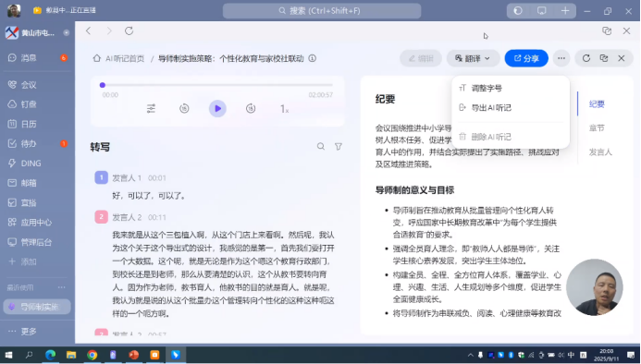Go to AI听记首页 breadcrumb
Viewport: 641px width, 364px height.
pos(125,58)
